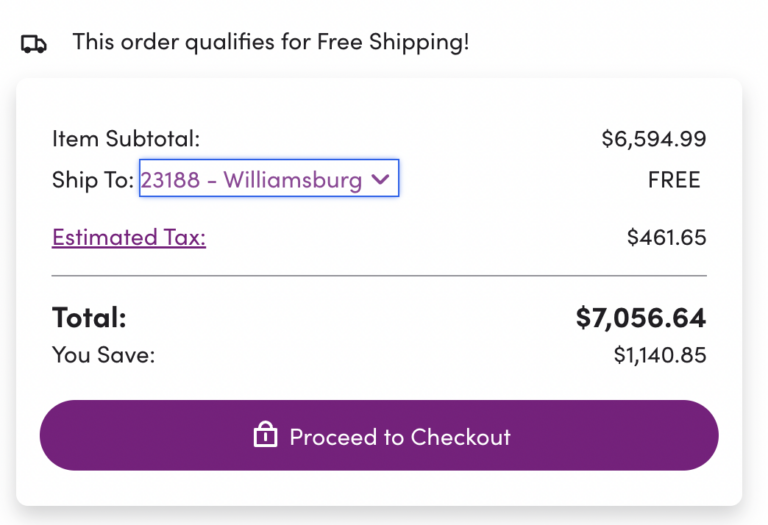
Task: Click the You Save label
Action: (103, 355)
